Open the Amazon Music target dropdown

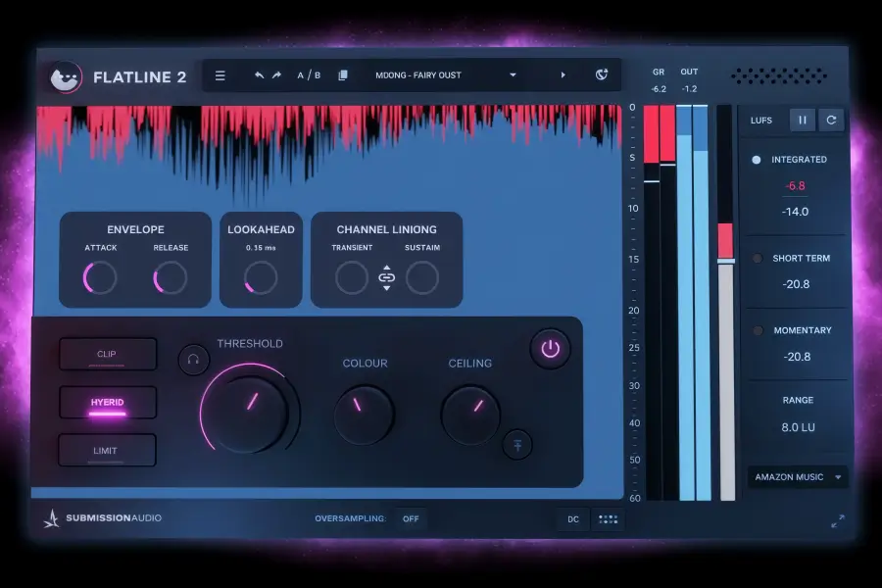click(797, 477)
